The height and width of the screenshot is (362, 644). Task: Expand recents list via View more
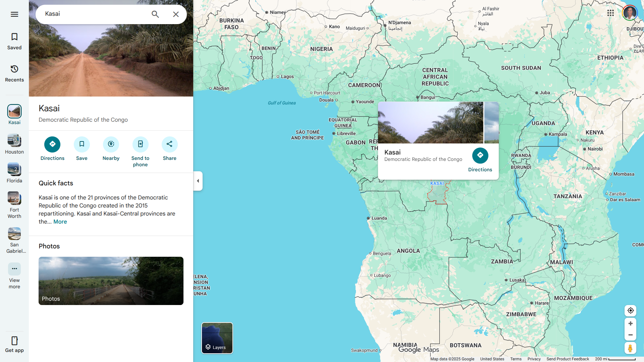(x=14, y=269)
